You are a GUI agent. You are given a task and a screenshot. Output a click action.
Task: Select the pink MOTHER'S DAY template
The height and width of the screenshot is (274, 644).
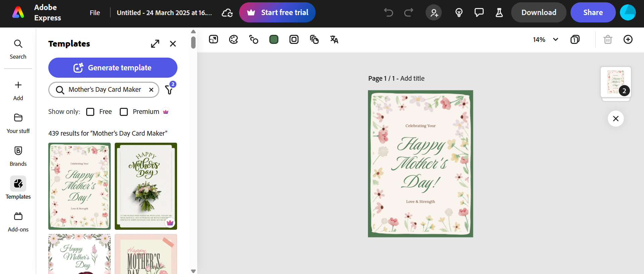point(146,254)
